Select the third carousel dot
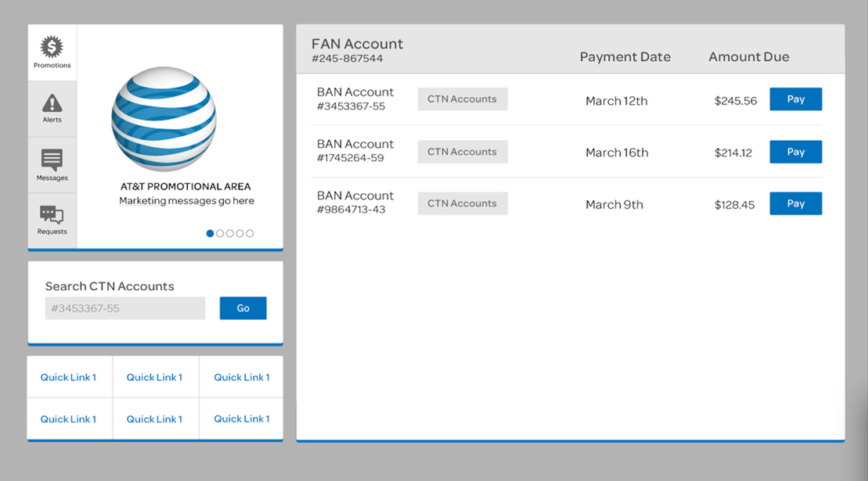This screenshot has height=481, width=868. 230,233
